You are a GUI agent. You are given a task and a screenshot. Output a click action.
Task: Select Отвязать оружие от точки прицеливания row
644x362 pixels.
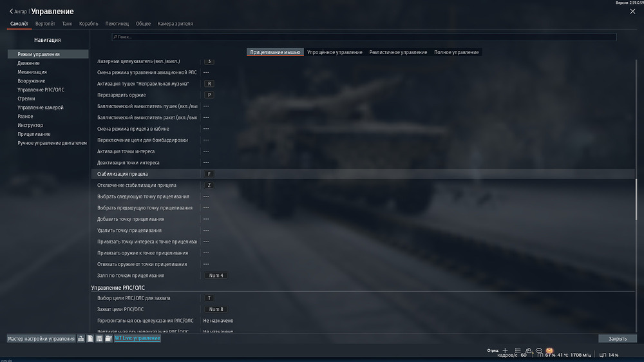pos(363,265)
